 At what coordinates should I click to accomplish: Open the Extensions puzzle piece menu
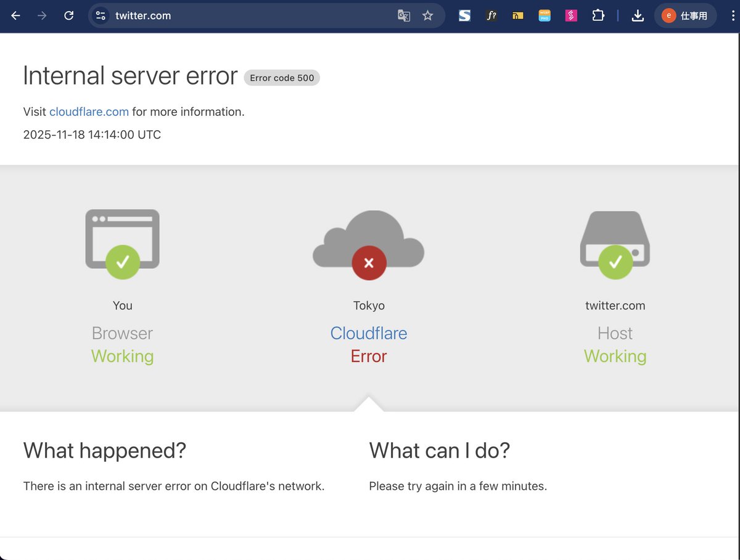598,16
